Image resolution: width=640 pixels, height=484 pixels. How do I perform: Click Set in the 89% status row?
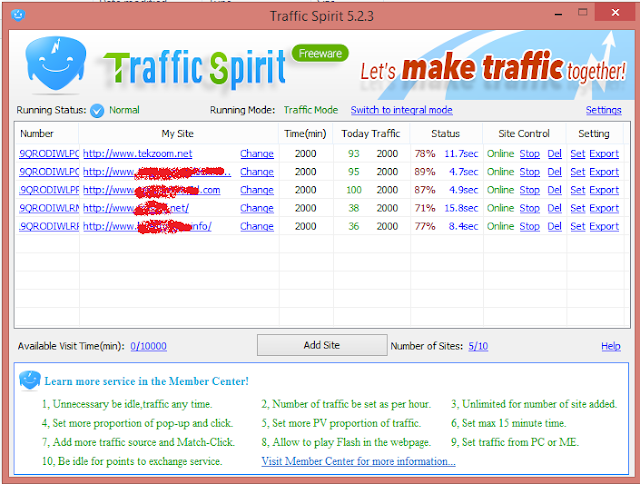click(578, 172)
